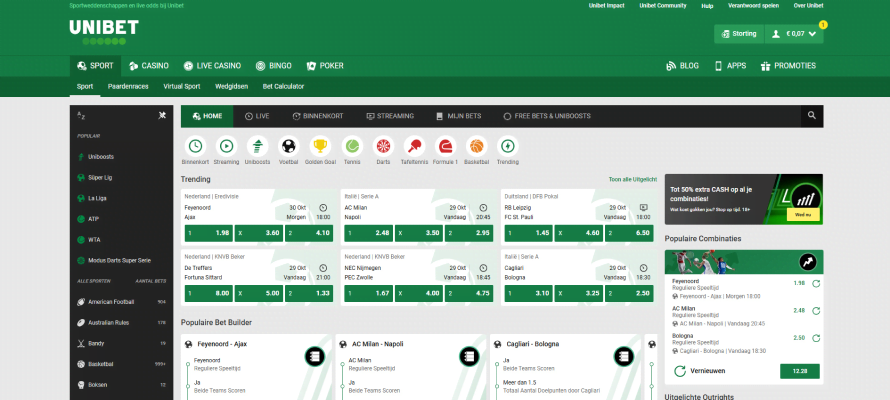This screenshot has height=400, width=890.
Task: Refresh the Bologna combination selection
Action: 816,338
